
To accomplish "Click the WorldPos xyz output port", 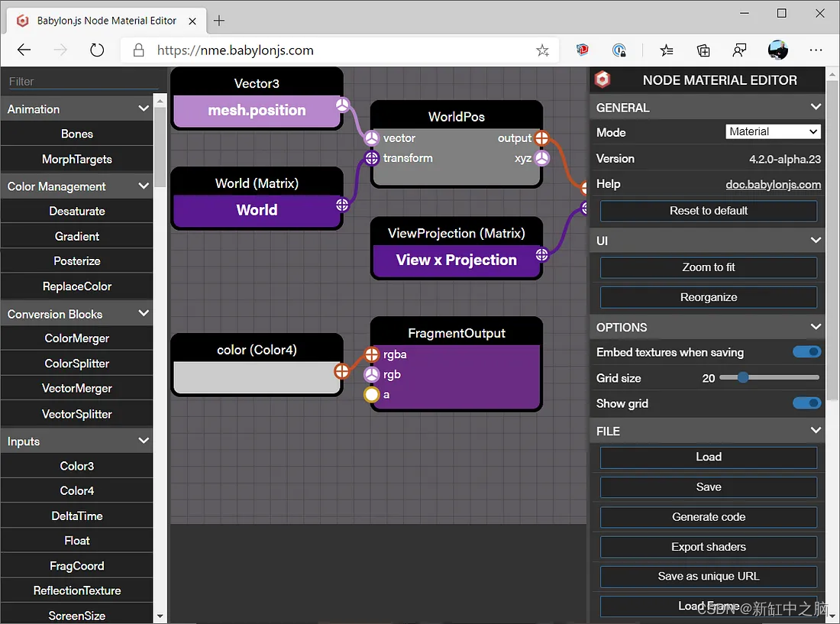I will pos(542,158).
